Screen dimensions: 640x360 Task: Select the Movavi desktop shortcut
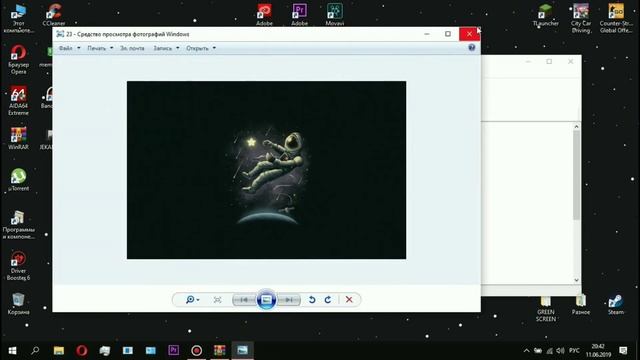click(335, 14)
